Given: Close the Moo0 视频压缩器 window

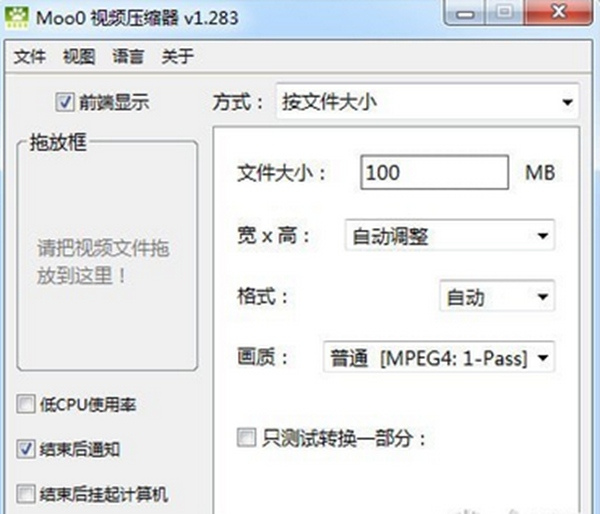Looking at the screenshot, I should (559, 12).
